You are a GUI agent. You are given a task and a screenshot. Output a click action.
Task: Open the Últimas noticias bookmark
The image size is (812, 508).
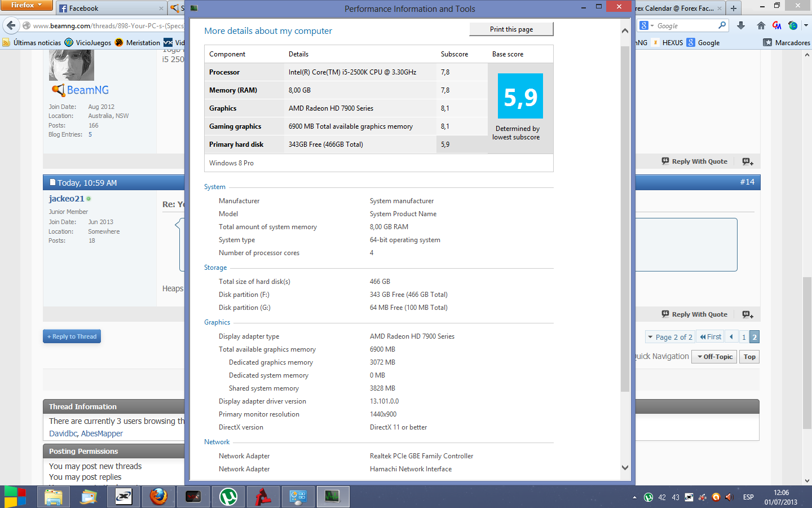tap(32, 42)
